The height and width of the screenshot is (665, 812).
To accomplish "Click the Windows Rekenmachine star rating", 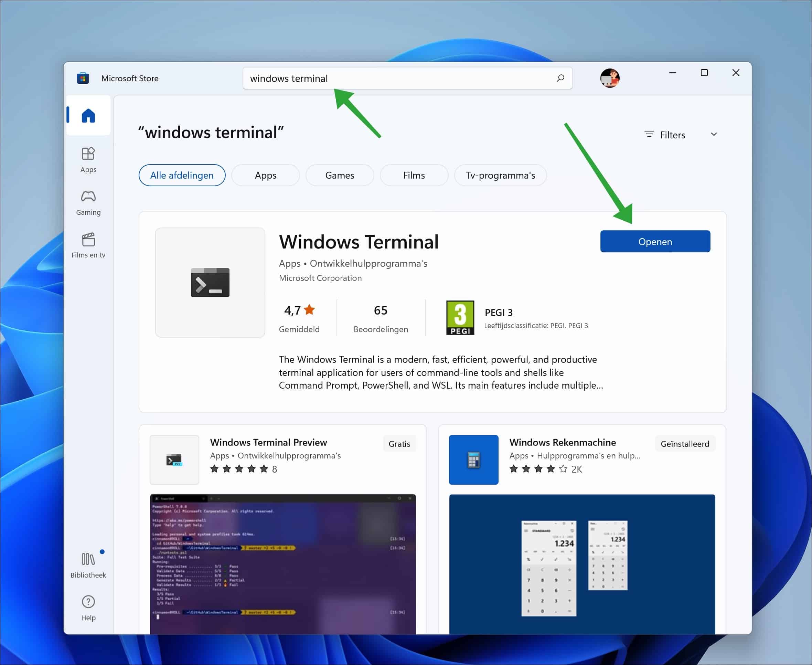I will (x=537, y=469).
